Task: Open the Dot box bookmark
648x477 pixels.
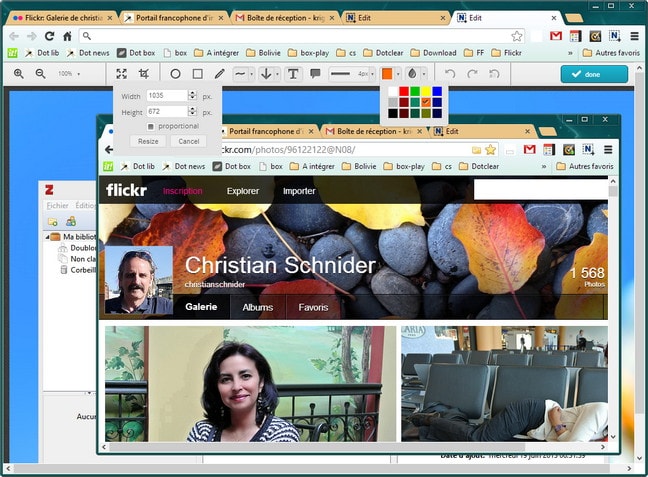Action: (x=136, y=53)
